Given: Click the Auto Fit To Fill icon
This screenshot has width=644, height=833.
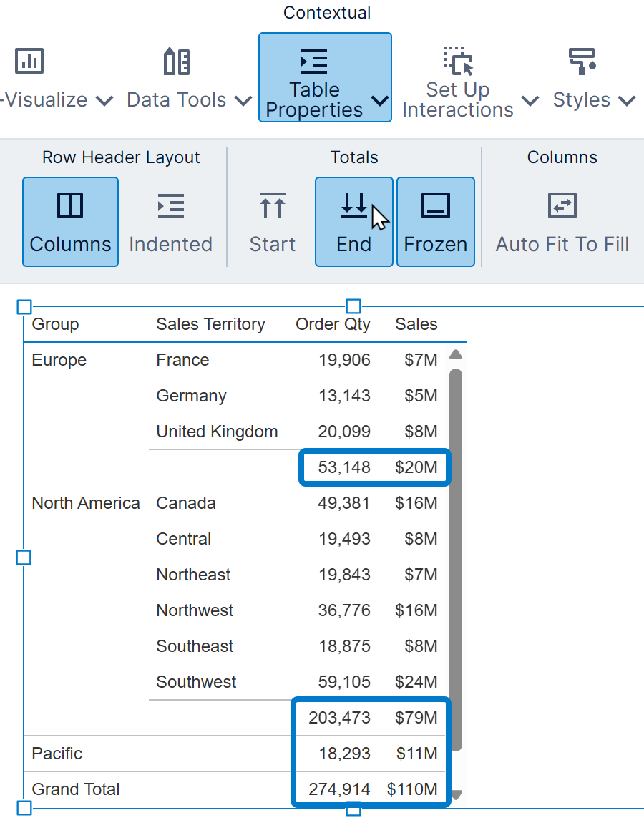Looking at the screenshot, I should 562,206.
